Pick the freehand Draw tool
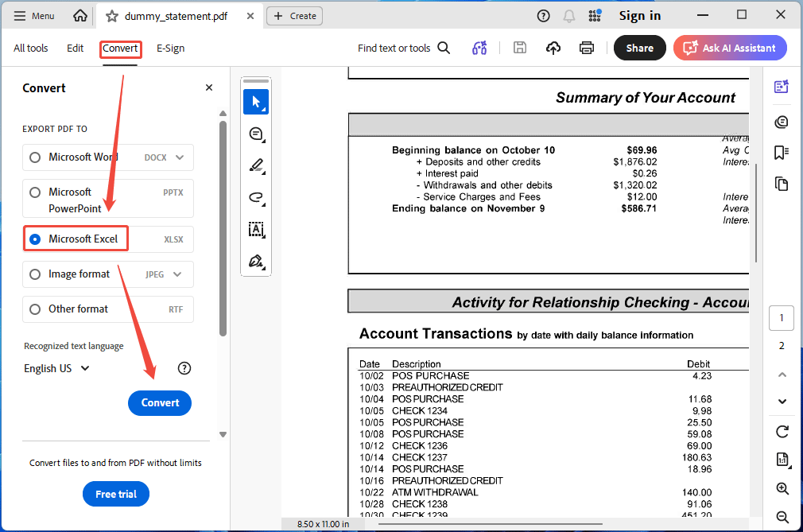 [x=256, y=197]
